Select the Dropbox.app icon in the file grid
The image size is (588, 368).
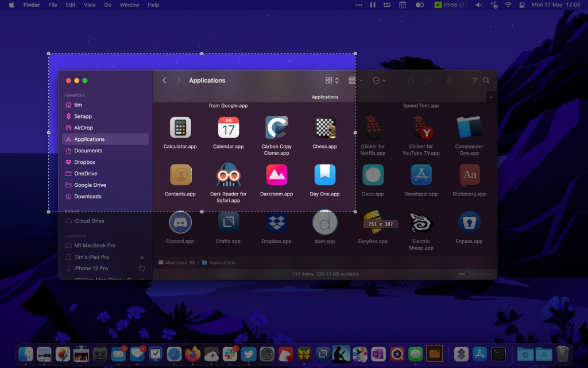[x=276, y=223]
